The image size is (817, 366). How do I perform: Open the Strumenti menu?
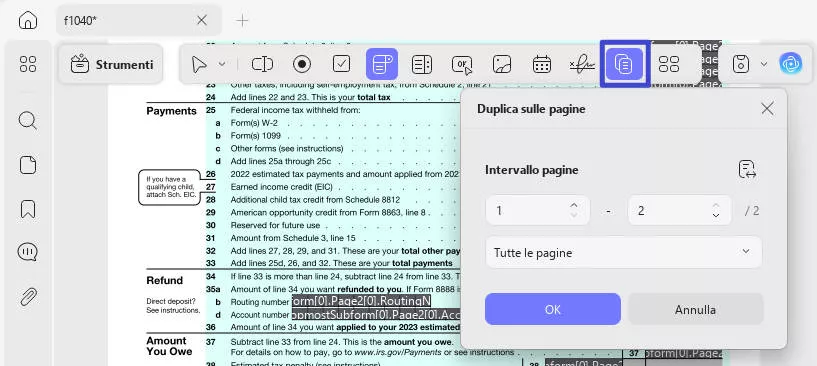point(111,65)
